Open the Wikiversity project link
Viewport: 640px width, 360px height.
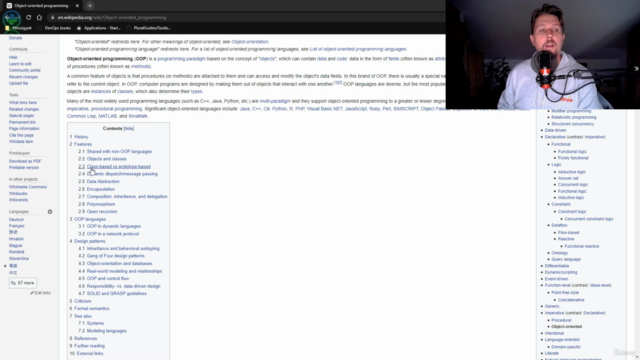click(x=18, y=200)
